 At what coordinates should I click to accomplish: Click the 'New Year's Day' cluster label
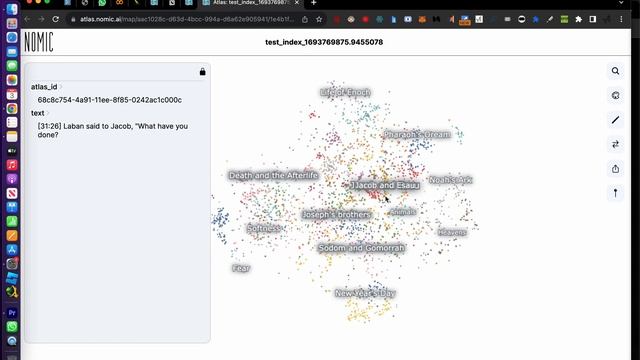click(365, 293)
